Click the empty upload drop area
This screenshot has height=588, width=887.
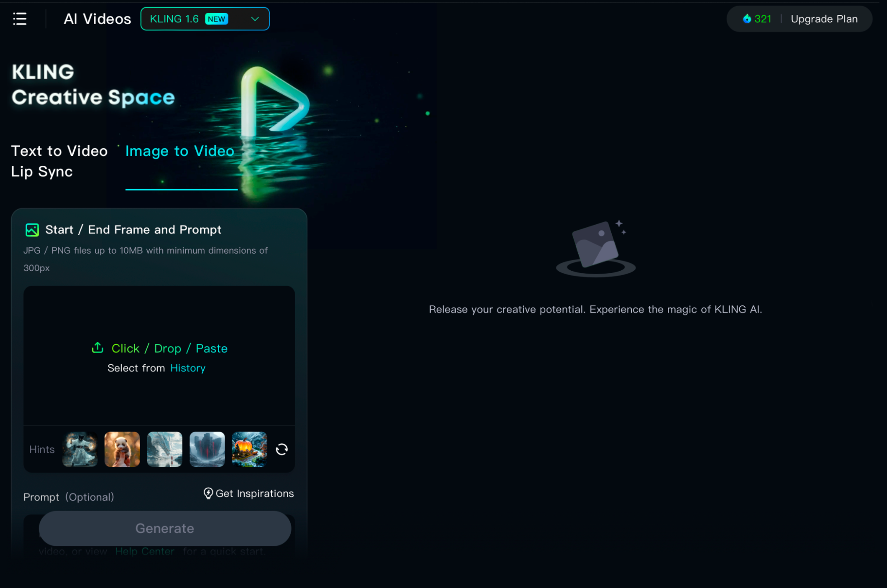159,355
